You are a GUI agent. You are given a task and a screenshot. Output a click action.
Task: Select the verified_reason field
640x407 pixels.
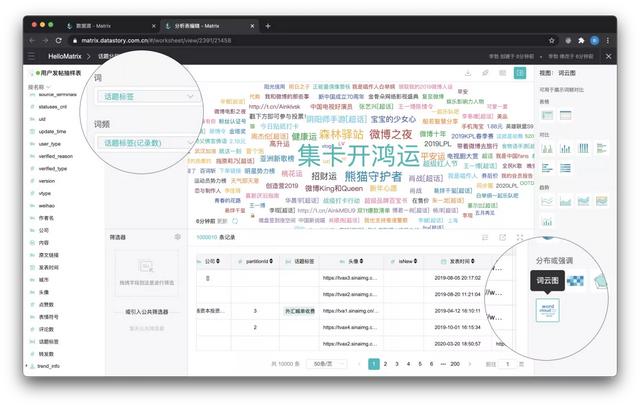click(x=56, y=156)
